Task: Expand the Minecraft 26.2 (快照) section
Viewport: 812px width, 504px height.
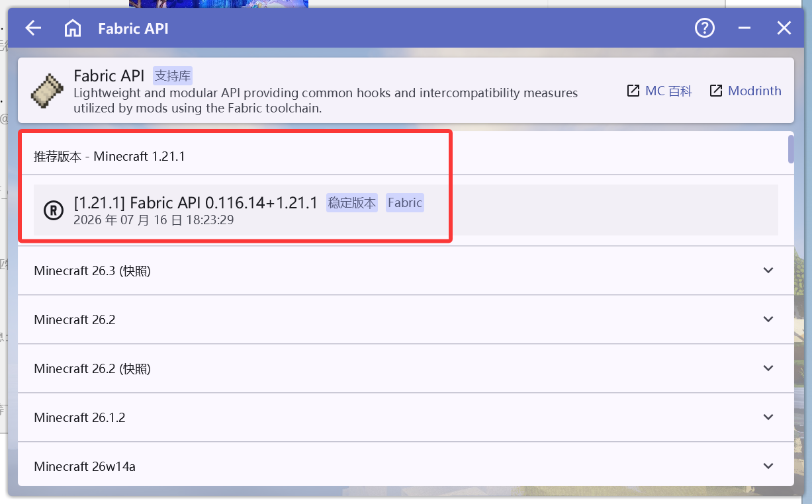Action: 406,368
